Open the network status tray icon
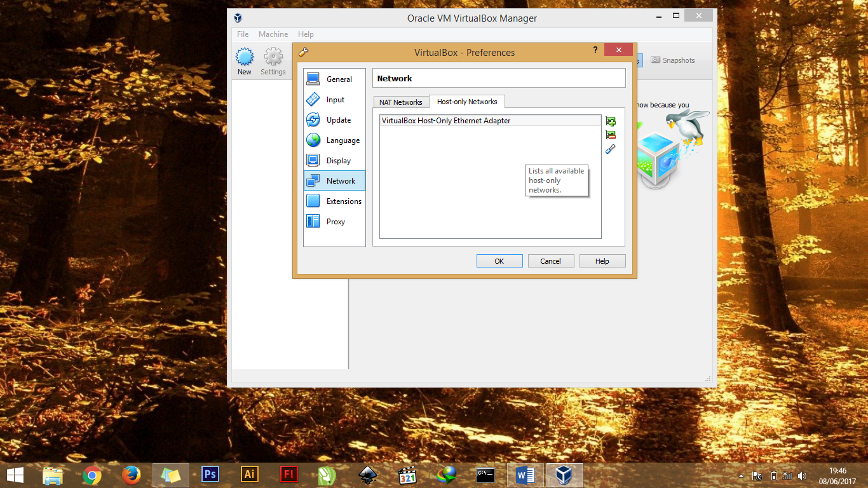Viewport: 868px width, 488px height. pyautogui.click(x=788, y=475)
